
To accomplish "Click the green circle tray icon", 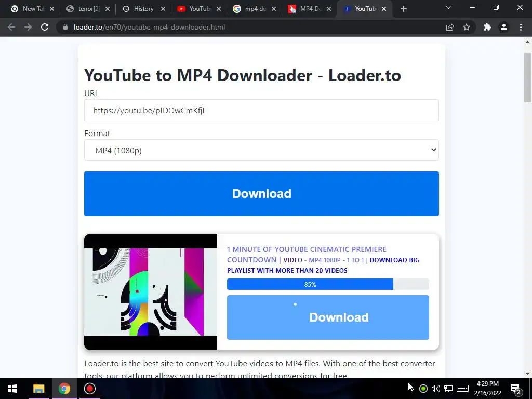I will click(423, 389).
